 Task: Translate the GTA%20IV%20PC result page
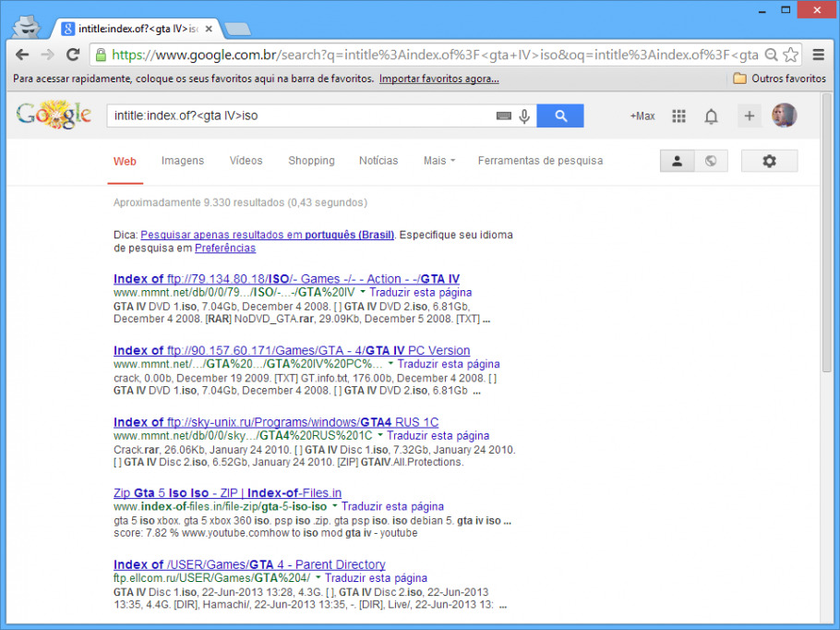[449, 364]
